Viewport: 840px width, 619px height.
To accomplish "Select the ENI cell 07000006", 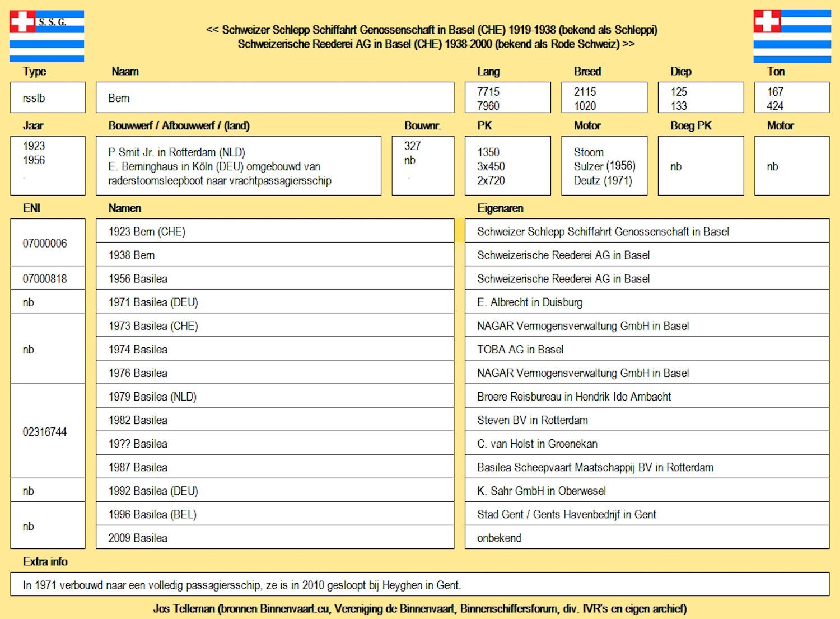I will 48,243.
